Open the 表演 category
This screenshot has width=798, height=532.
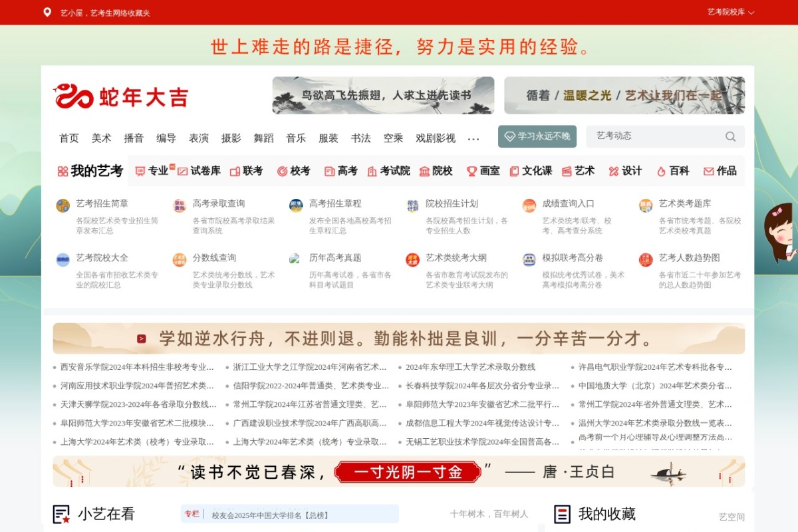click(x=199, y=138)
